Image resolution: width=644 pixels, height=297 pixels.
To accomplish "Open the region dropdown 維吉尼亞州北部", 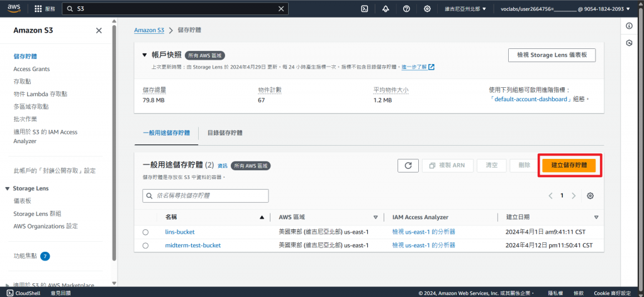I will click(466, 9).
